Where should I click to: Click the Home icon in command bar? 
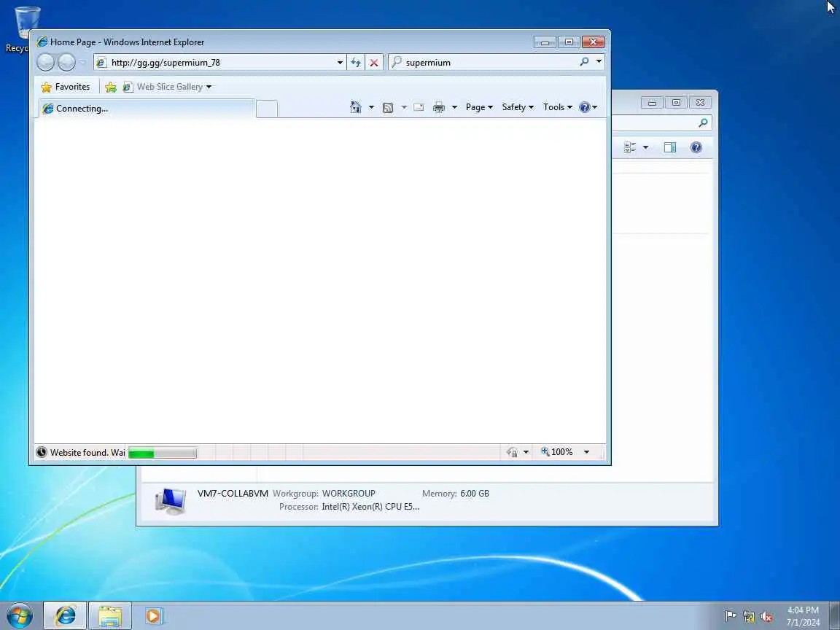(x=356, y=107)
